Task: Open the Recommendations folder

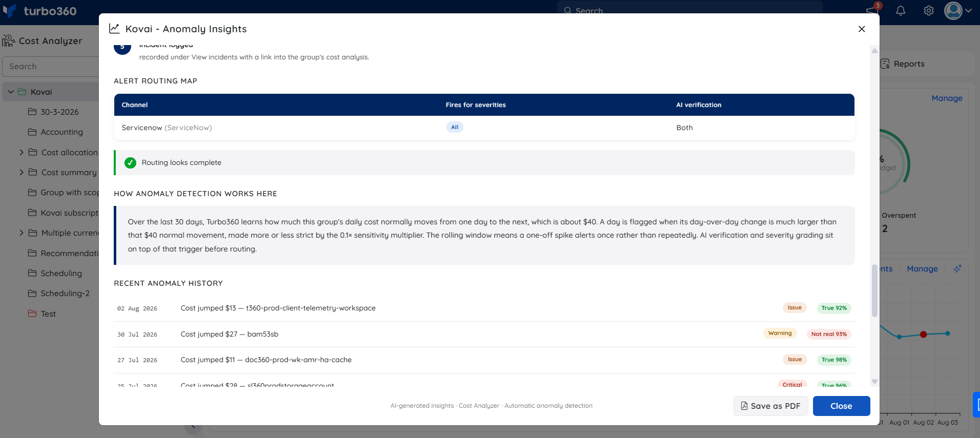Action: tap(63, 253)
